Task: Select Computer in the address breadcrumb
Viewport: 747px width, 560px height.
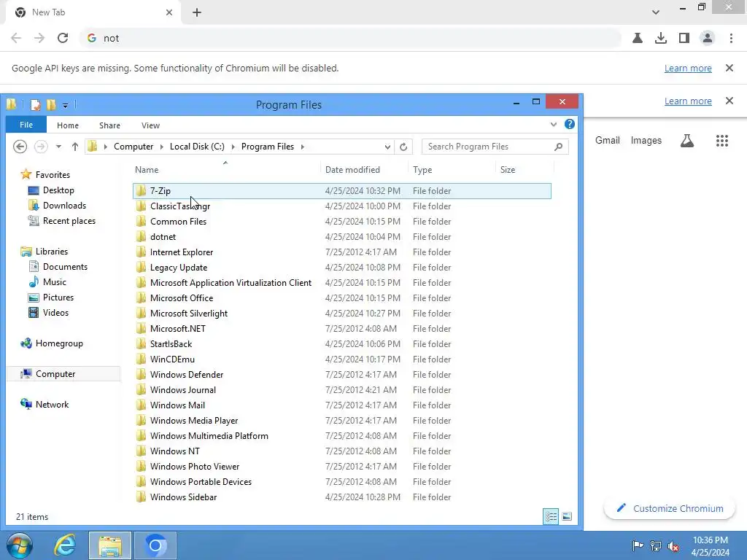Action: click(133, 147)
